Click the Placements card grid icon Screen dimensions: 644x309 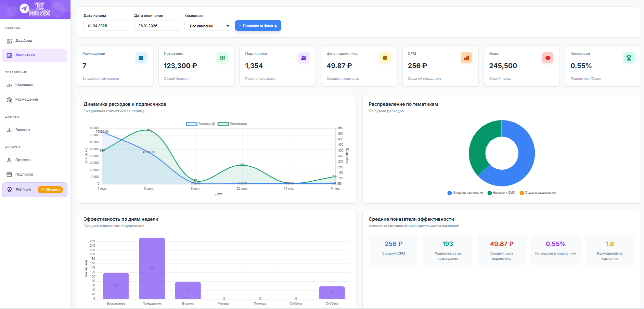(141, 58)
